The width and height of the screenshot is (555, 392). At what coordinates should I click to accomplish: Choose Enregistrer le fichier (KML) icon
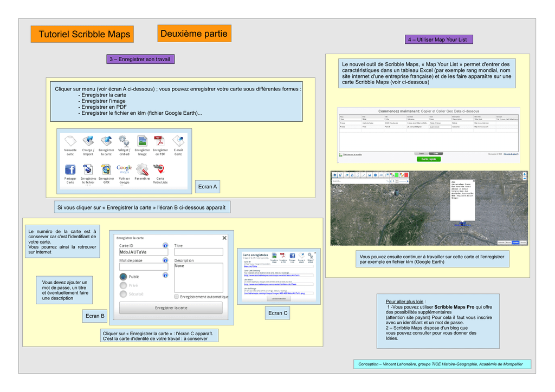click(88, 169)
